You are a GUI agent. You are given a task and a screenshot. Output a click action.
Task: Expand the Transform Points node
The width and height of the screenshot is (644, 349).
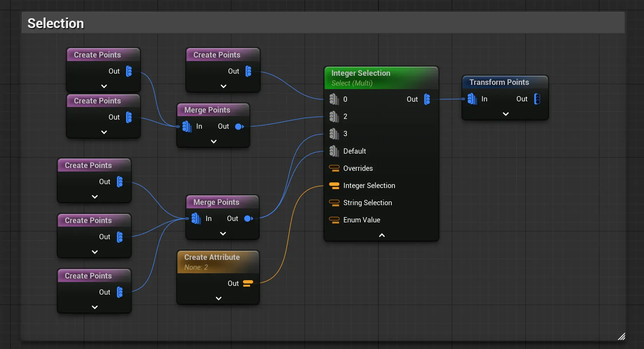point(505,114)
